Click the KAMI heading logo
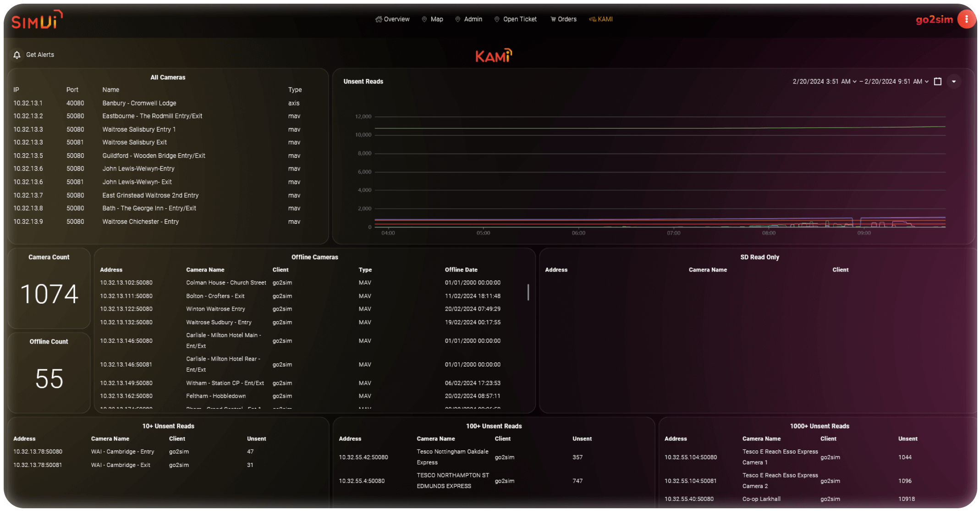Image resolution: width=980 pixels, height=511 pixels. [493, 56]
